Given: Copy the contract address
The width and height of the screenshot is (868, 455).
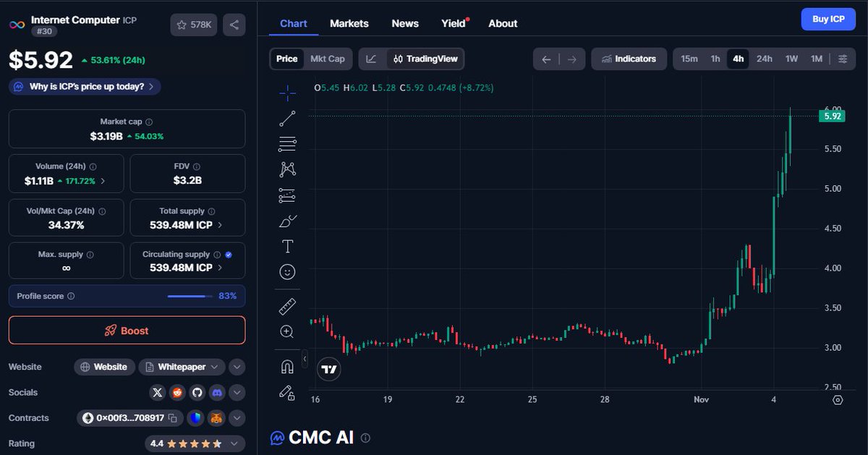Looking at the screenshot, I should tap(172, 418).
